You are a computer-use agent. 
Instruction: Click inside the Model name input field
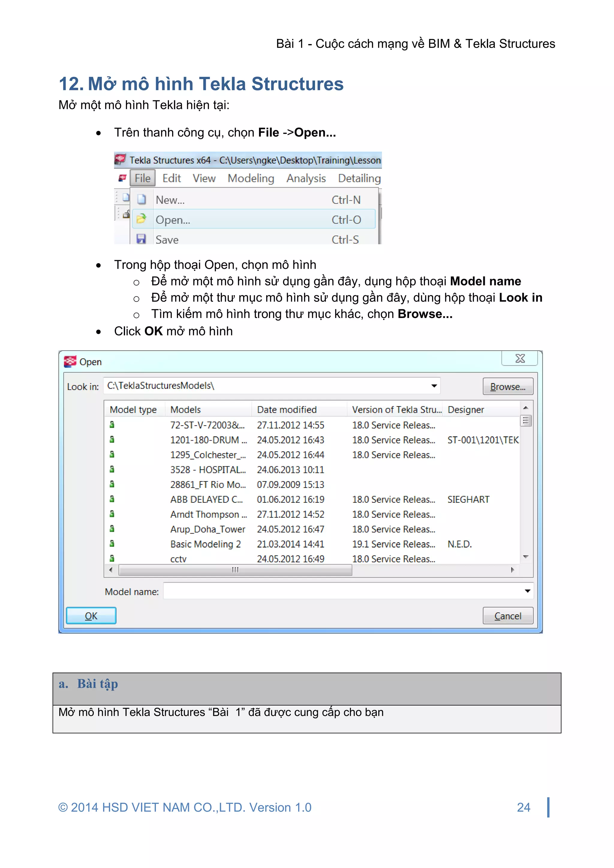tap(340, 591)
